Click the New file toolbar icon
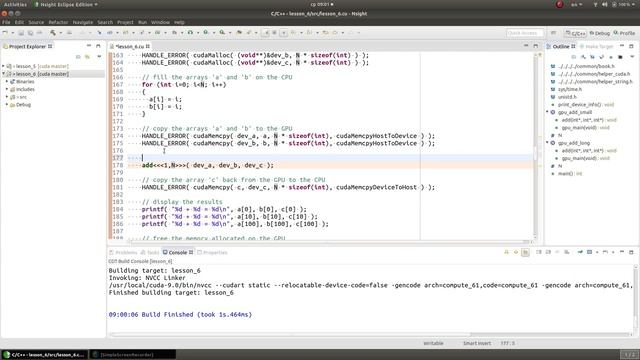 5,33
